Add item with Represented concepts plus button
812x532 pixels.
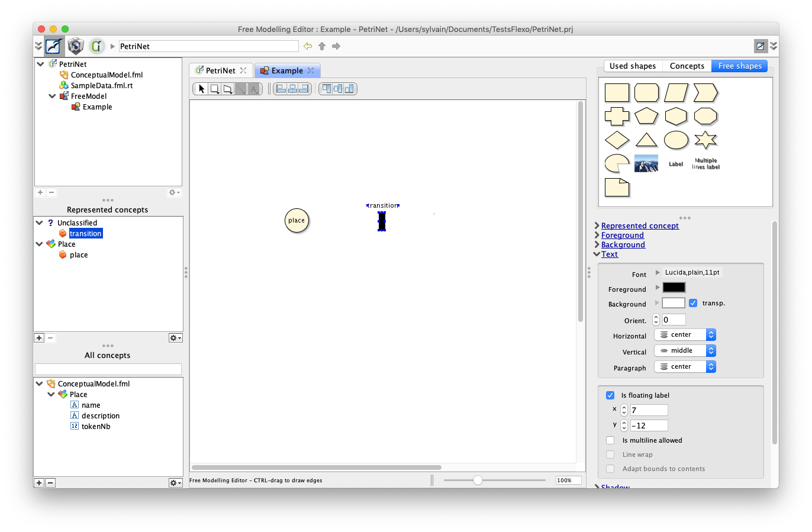pyautogui.click(x=39, y=338)
